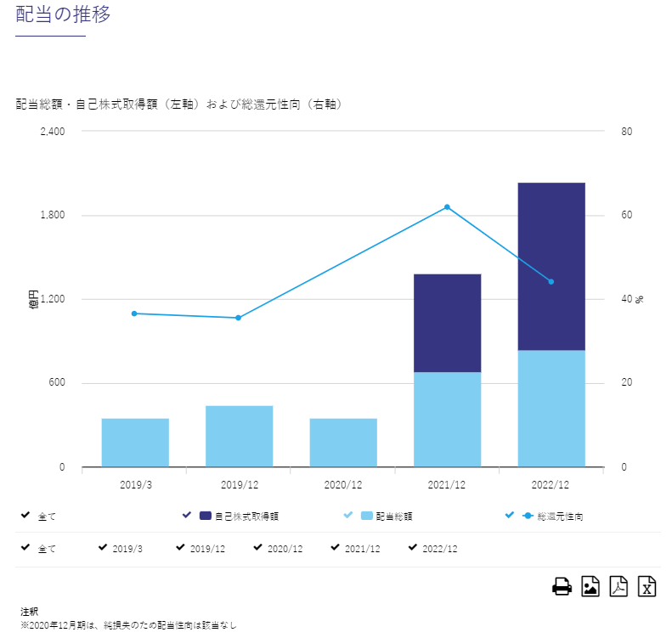Image resolution: width=672 pixels, height=638 pixels.
Task: Toggle the 配当総額 series checkbox
Action: pyautogui.click(x=348, y=515)
